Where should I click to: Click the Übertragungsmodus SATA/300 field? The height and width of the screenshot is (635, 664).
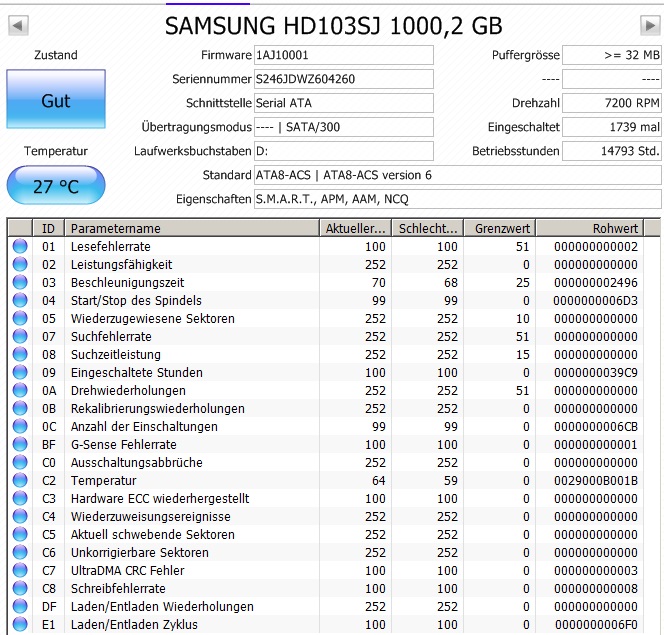(344, 127)
